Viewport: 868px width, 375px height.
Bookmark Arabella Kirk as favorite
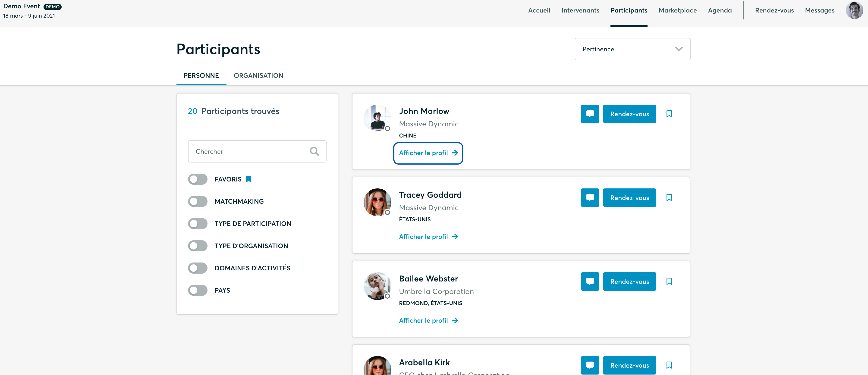669,365
